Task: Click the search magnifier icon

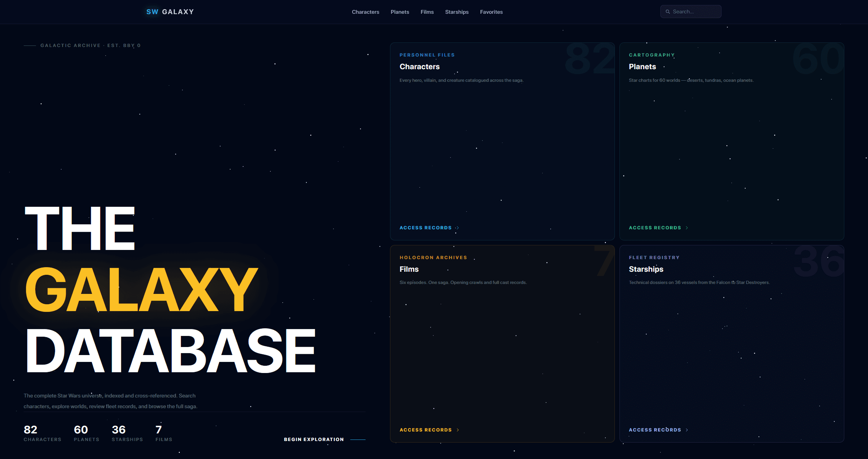Action: click(x=668, y=12)
